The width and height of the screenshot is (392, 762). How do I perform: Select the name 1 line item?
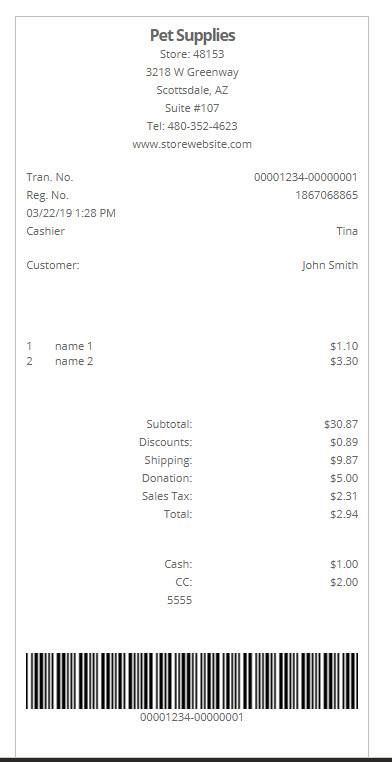tap(73, 346)
